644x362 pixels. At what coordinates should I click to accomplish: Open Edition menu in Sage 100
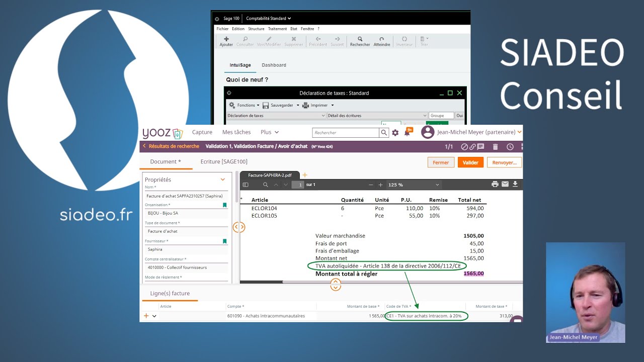pos(238,29)
